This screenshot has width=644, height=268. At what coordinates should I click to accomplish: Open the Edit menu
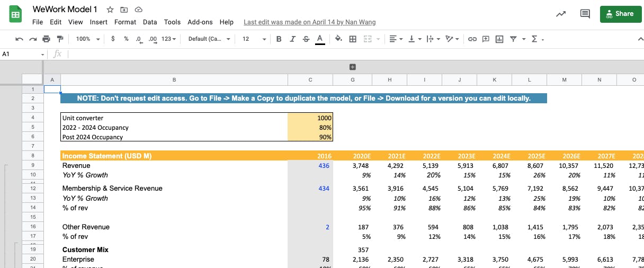click(x=56, y=22)
